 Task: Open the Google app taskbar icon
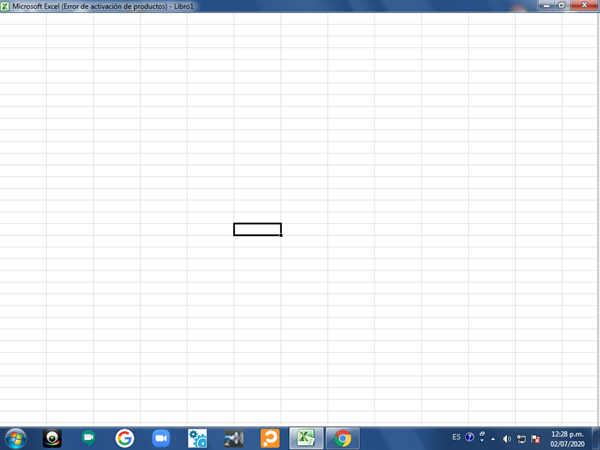125,439
